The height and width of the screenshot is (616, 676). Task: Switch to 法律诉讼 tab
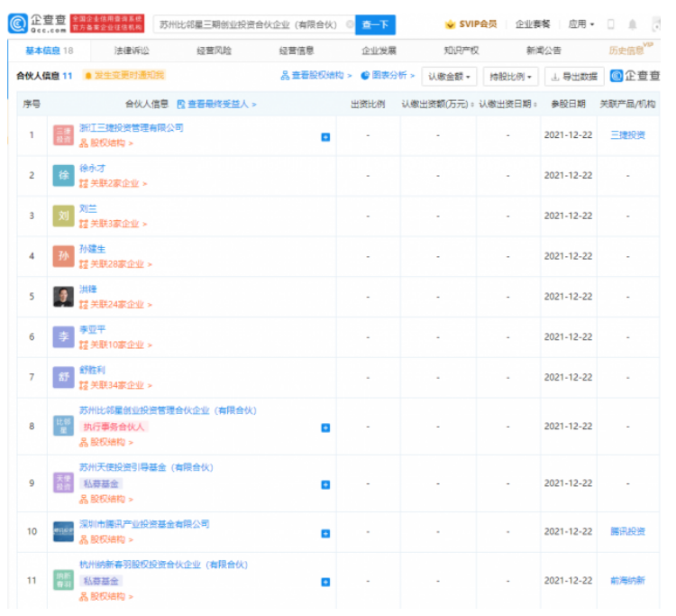132,51
